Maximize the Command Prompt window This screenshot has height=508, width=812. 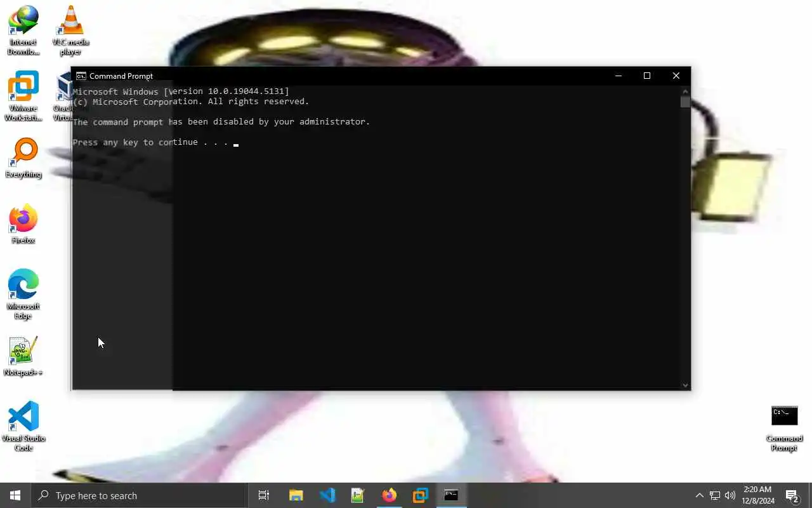pos(647,76)
